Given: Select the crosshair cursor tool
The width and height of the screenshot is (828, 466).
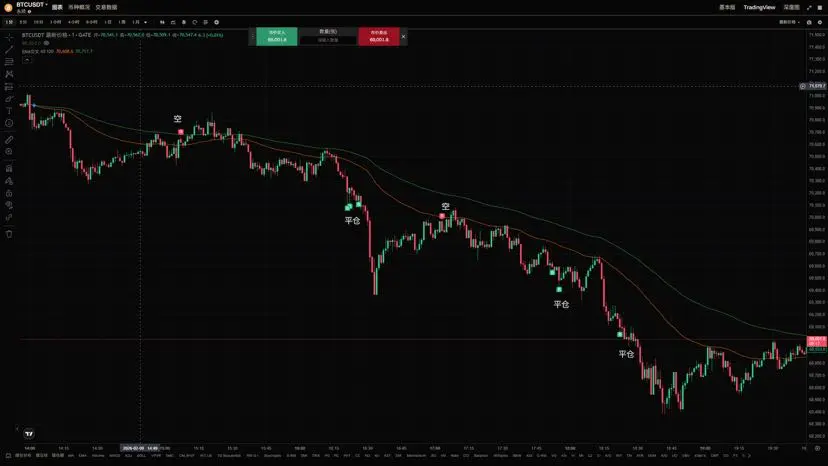Looking at the screenshot, I should click(x=9, y=38).
